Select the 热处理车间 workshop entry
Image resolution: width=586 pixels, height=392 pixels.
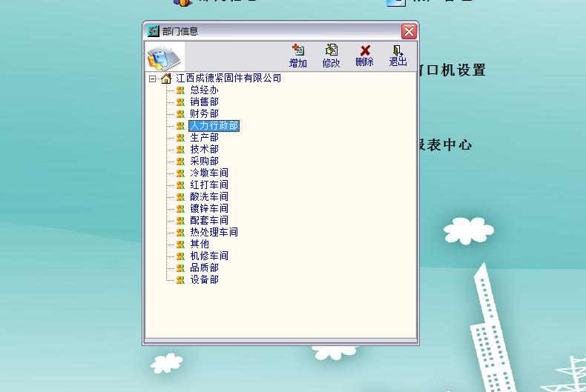[214, 233]
